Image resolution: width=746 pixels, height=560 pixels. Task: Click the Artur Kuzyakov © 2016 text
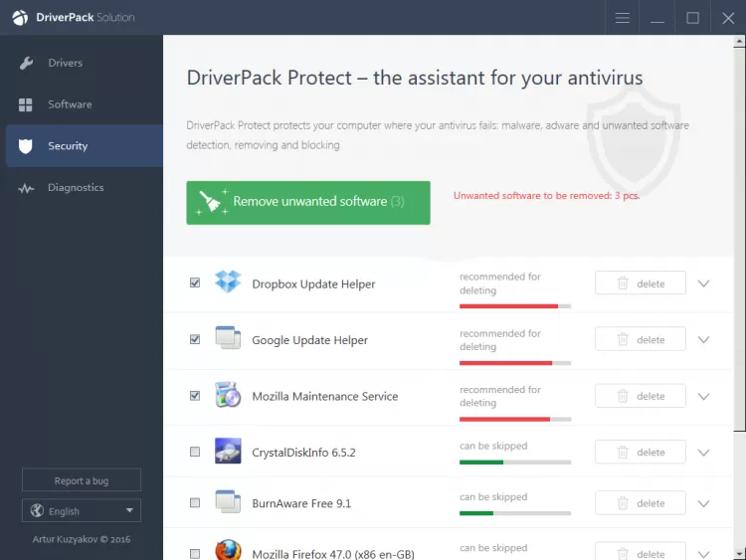[82, 539]
